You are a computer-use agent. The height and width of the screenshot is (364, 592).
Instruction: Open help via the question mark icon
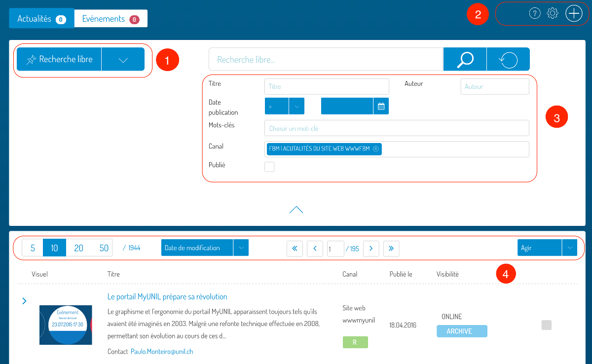click(535, 13)
